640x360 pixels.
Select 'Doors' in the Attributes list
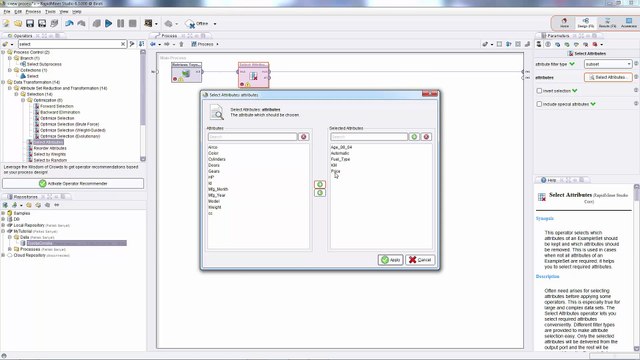click(x=214, y=165)
